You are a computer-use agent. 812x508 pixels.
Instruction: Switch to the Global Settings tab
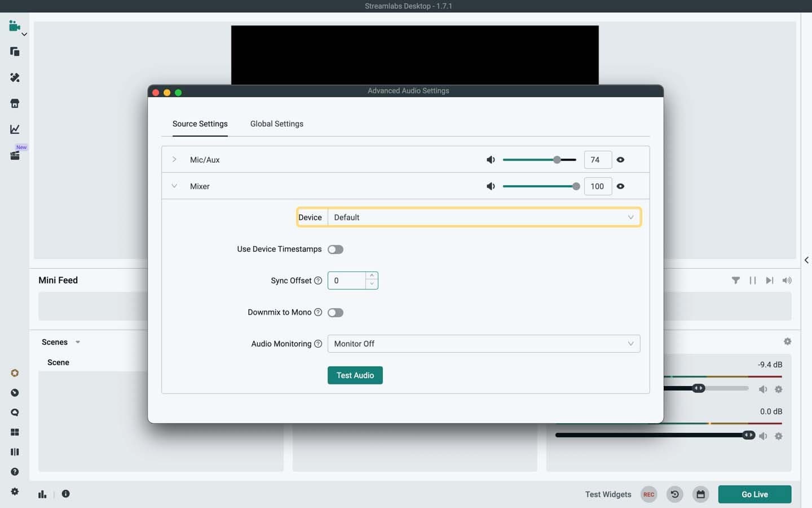coord(277,124)
